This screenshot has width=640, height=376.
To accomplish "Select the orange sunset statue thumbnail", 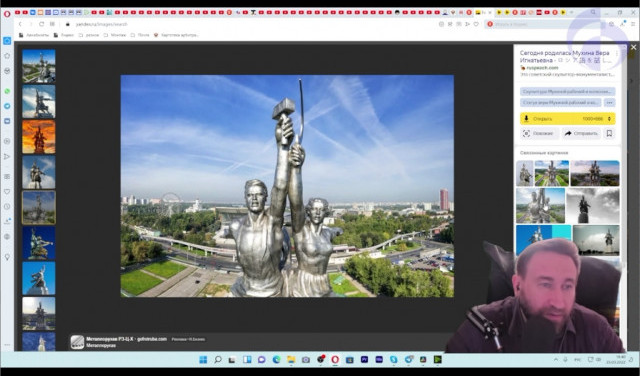I will 39,137.
